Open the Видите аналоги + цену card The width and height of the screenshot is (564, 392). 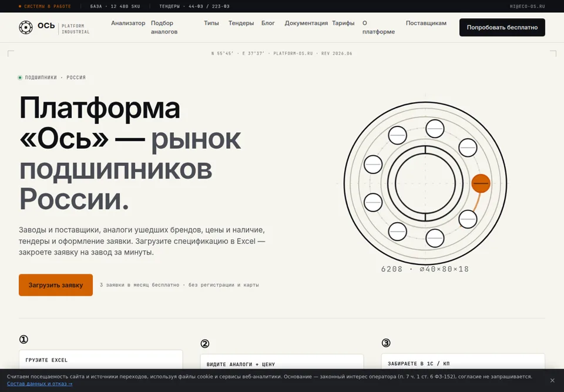[282, 362]
